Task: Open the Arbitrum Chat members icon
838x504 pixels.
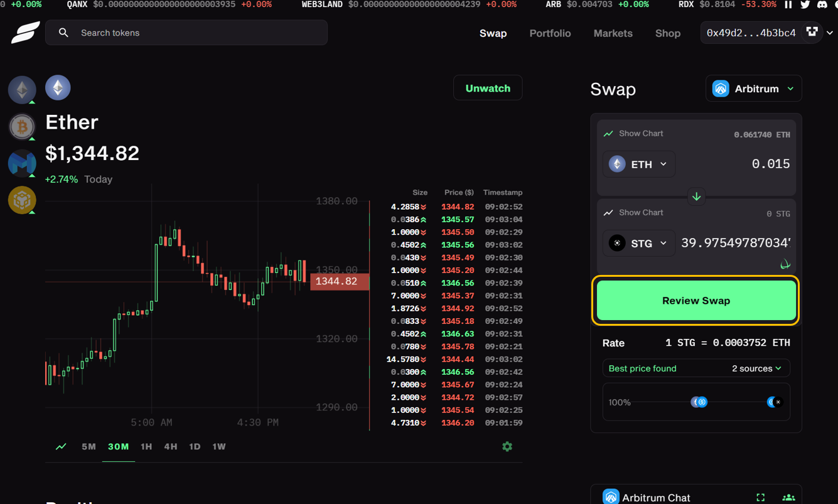Action: point(788,498)
